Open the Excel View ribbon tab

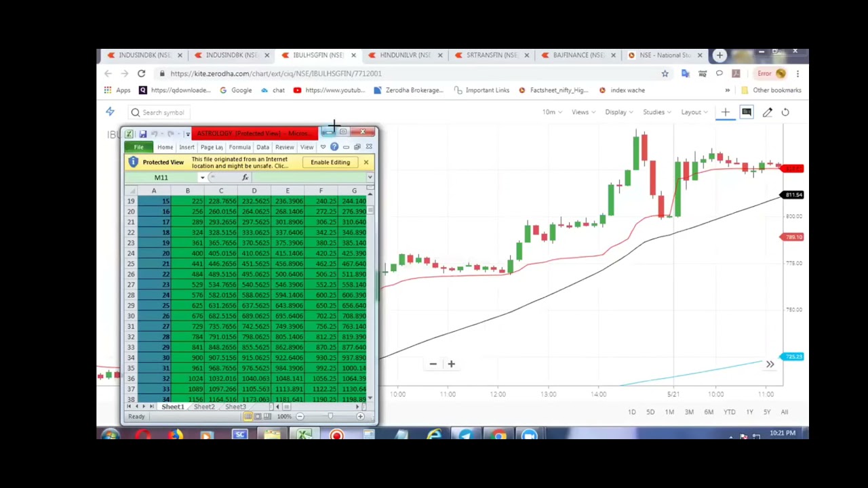[307, 147]
